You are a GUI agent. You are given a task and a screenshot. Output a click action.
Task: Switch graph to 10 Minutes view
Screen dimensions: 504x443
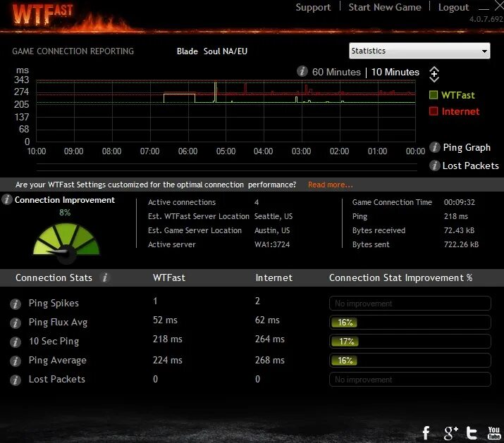(x=395, y=72)
